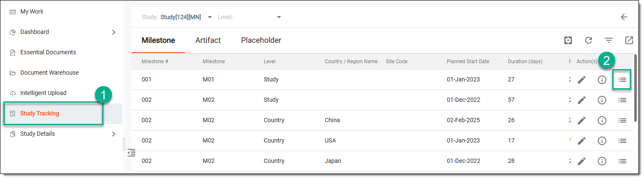Image resolution: width=644 pixels, height=179 pixels.
Task: Click the vertical scrollbar of the table
Action: click(635, 88)
